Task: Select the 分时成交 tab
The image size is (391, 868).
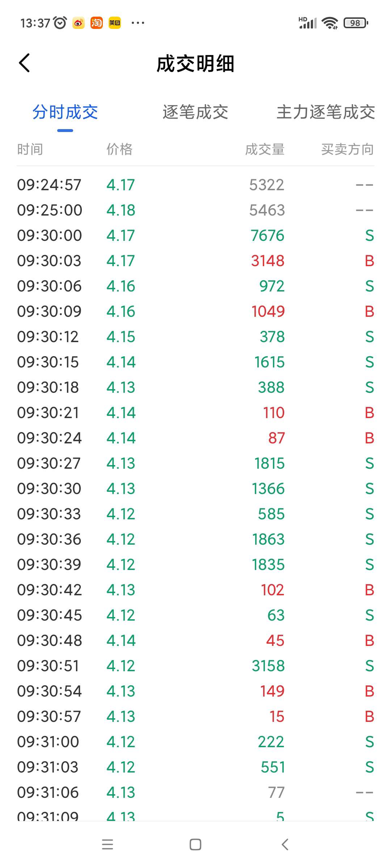Action: [65, 112]
